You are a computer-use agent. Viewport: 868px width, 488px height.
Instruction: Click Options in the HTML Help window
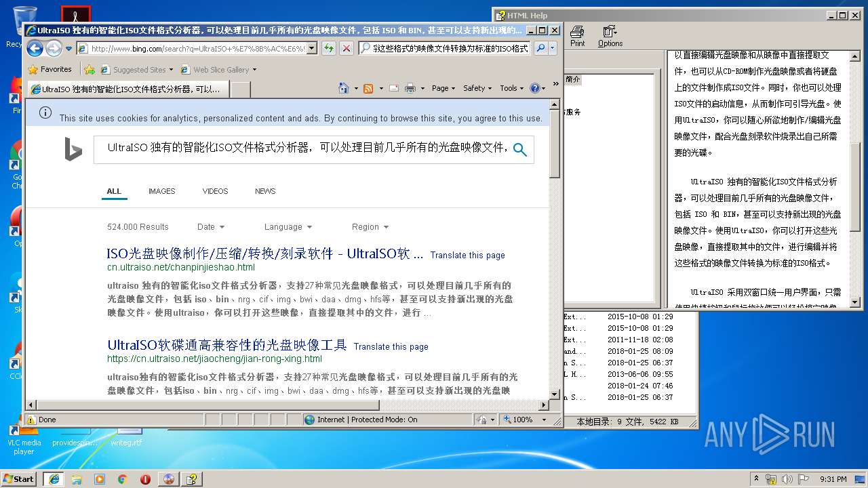[x=610, y=36]
